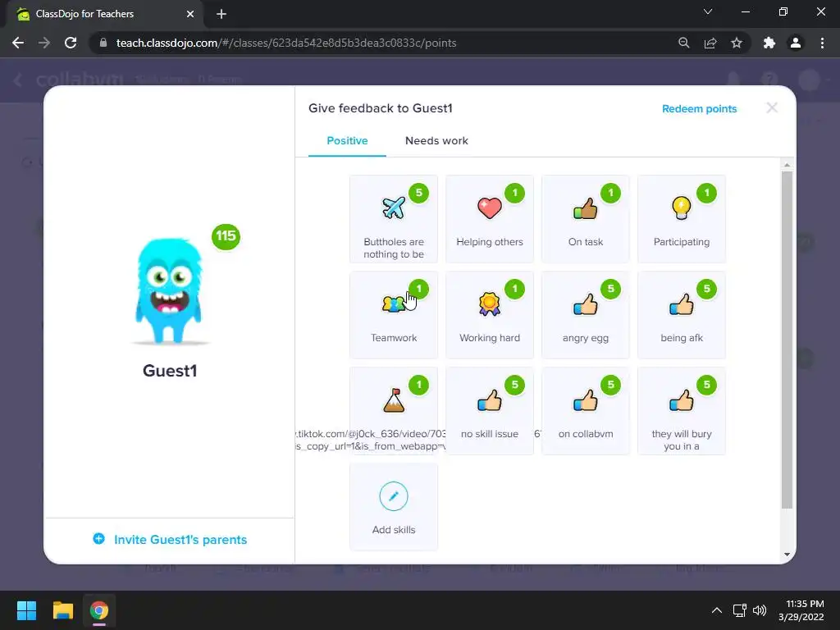Open network tray icon
The height and width of the screenshot is (630, 840).
(740, 610)
